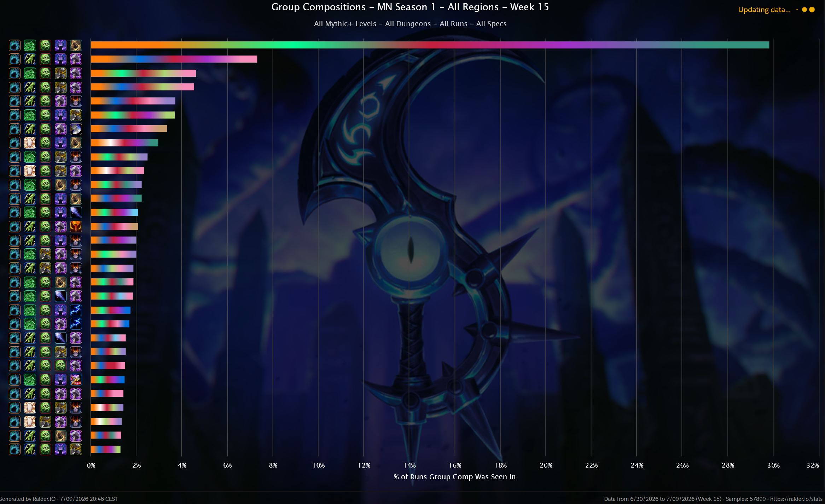This screenshot has height=504, width=825.
Task: Click the "10%" axis label
Action: [x=319, y=465]
